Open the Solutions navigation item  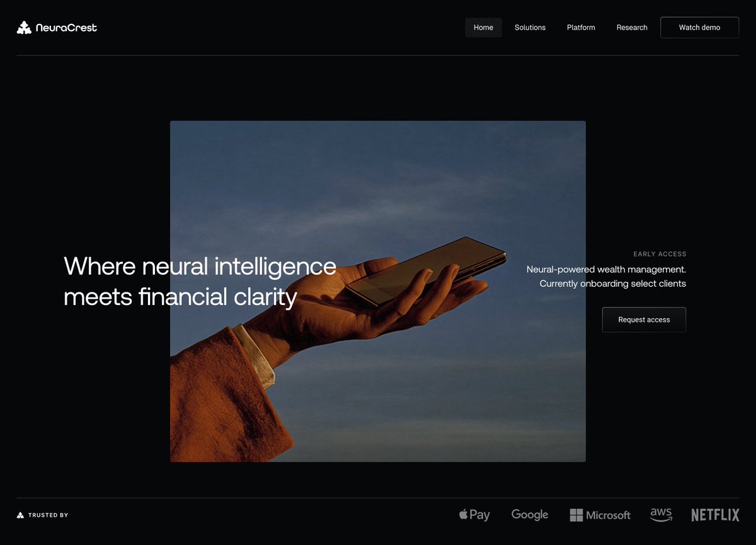[x=530, y=27]
